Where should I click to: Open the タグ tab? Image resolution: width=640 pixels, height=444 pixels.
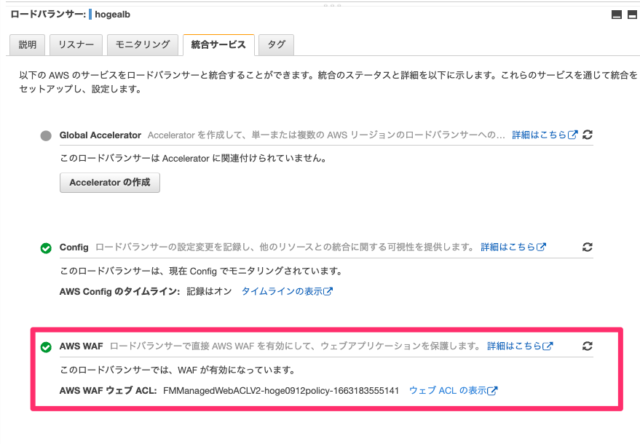click(x=276, y=44)
